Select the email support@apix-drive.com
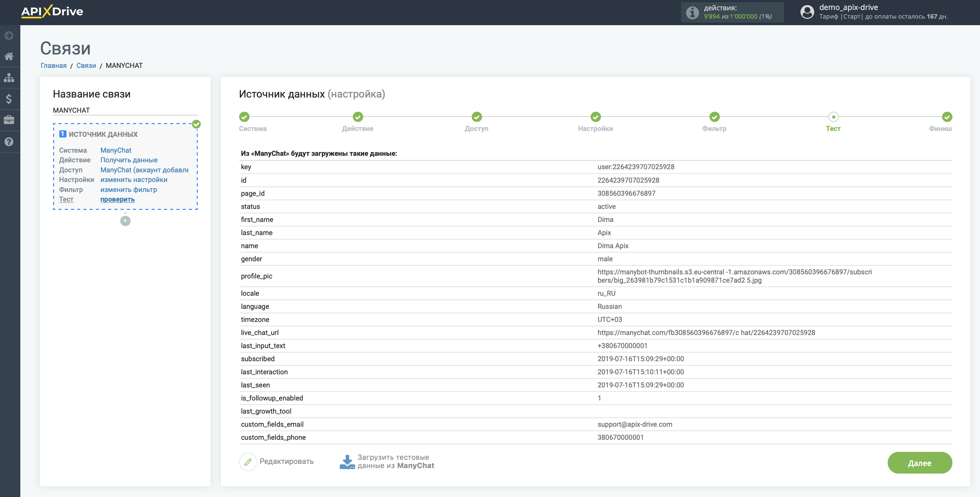The image size is (980, 497). (x=635, y=424)
